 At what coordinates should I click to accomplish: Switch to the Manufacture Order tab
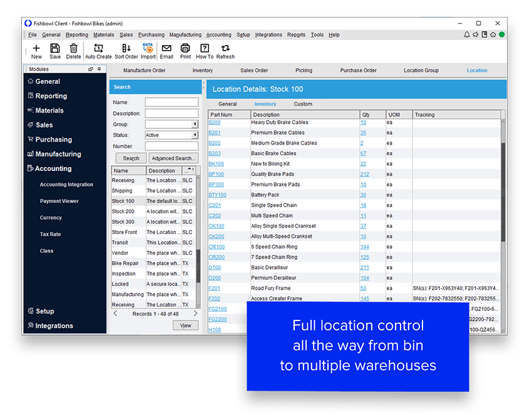point(144,70)
